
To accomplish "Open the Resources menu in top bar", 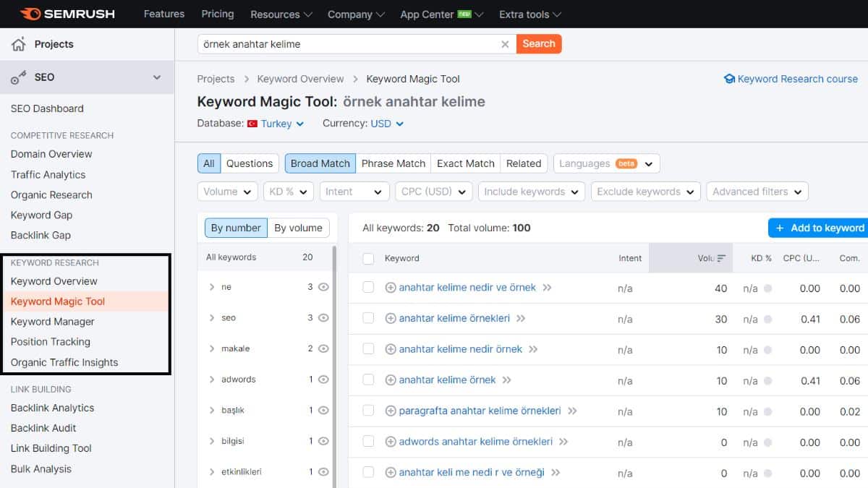I will 281,14.
